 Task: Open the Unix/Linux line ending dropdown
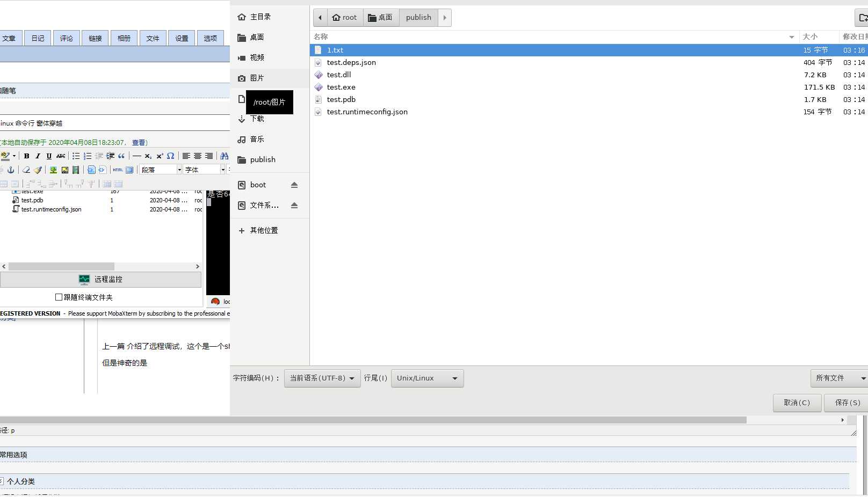pyautogui.click(x=428, y=378)
